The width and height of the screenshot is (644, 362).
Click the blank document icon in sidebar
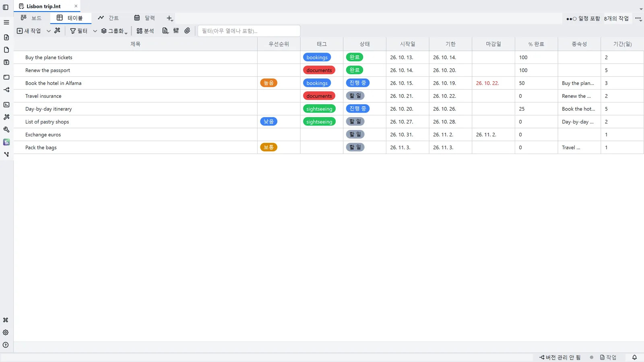(6, 50)
